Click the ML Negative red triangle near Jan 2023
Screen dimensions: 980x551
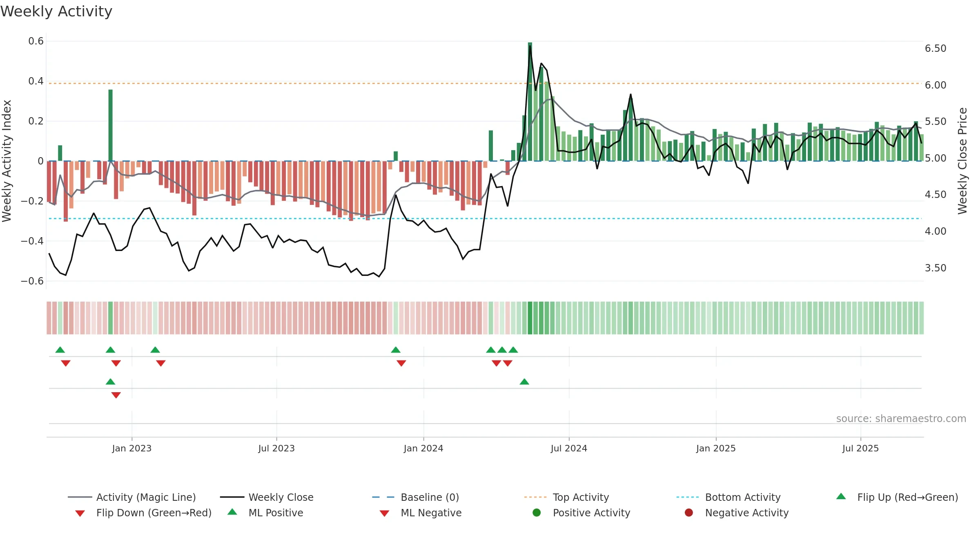pyautogui.click(x=116, y=395)
